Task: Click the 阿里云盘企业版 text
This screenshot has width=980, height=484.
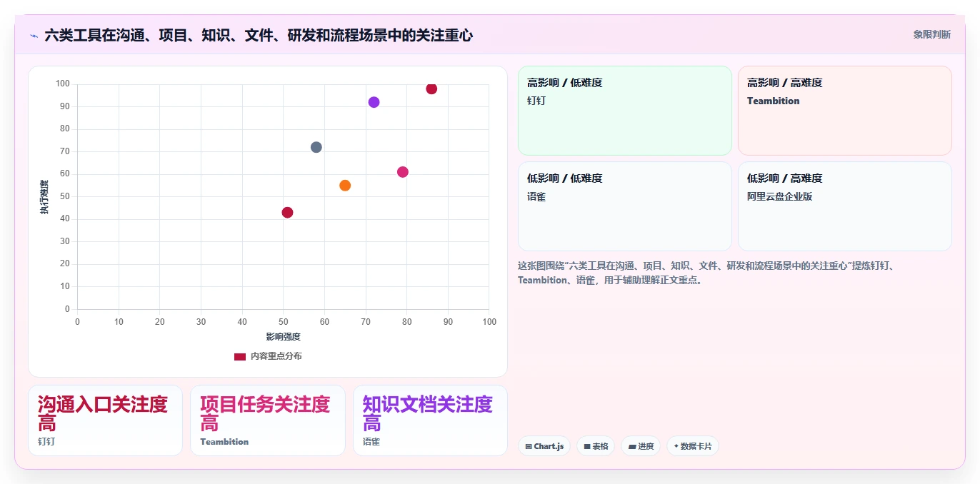Action: pyautogui.click(x=780, y=196)
